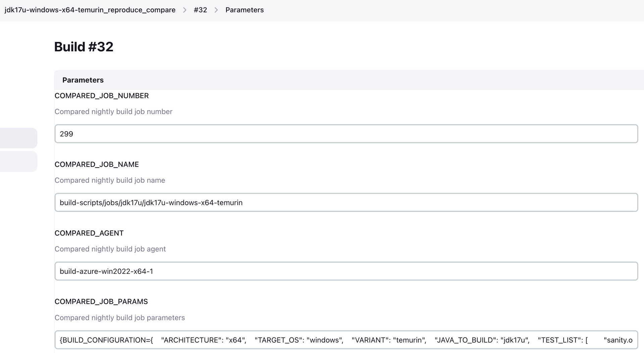Image resolution: width=644 pixels, height=353 pixels.
Task: Click the COMPARED_AGENT parameter label
Action: pyautogui.click(x=89, y=233)
